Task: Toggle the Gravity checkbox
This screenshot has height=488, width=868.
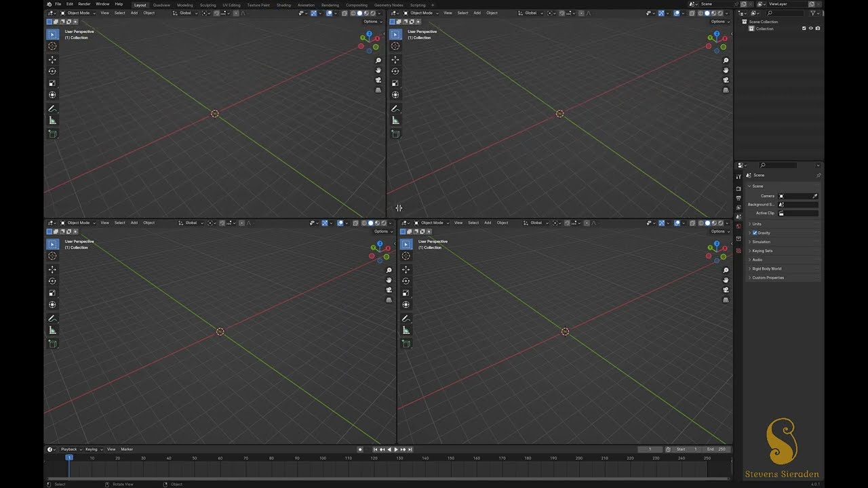Action: (755, 232)
